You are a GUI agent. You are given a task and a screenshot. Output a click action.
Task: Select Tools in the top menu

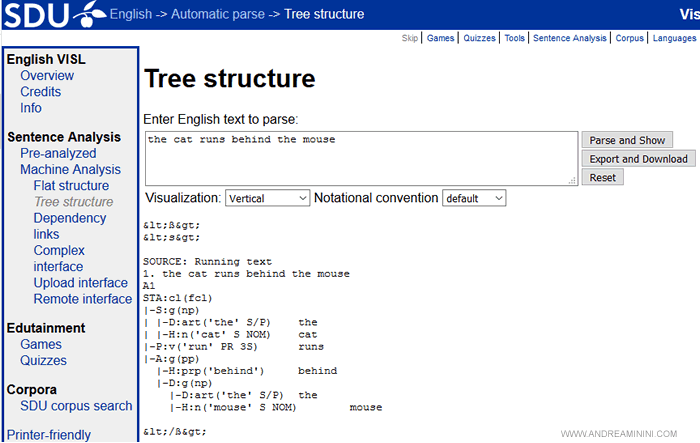tap(514, 38)
